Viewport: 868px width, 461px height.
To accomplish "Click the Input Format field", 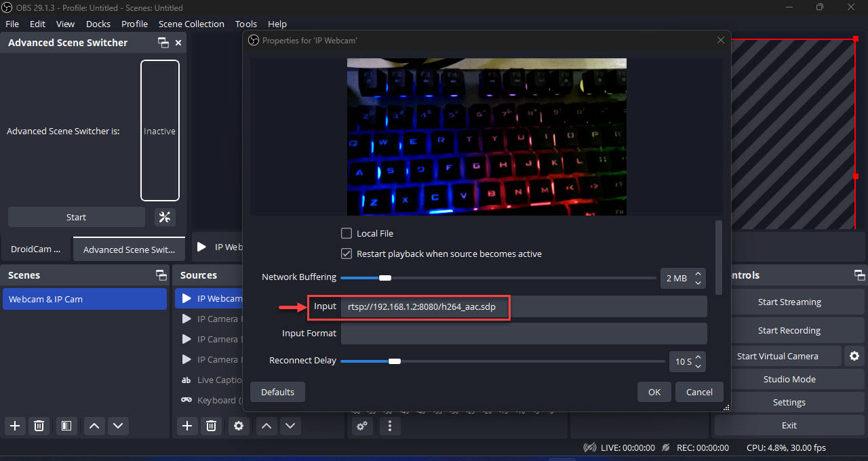I will click(x=524, y=334).
